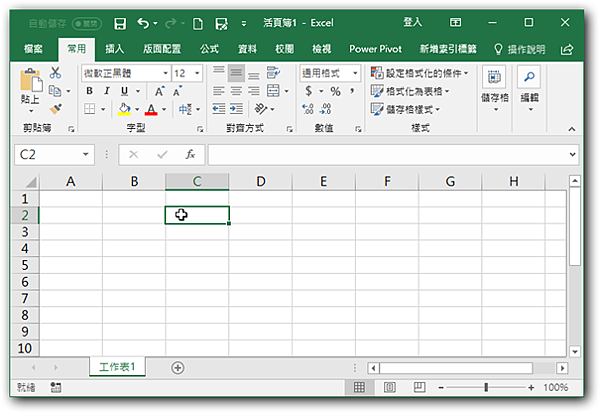This screenshot has height=413, width=600.
Task: Collapse the ribbon with the chevron
Action: [572, 129]
